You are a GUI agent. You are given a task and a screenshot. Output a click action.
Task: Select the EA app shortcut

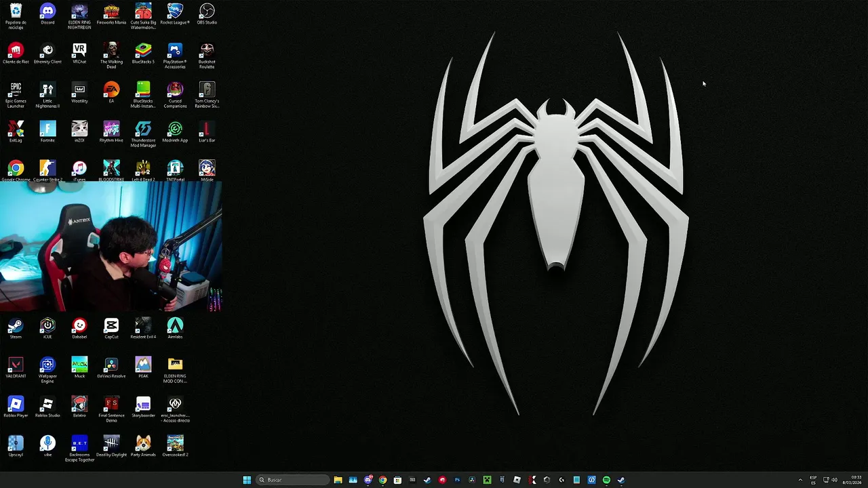click(x=111, y=93)
